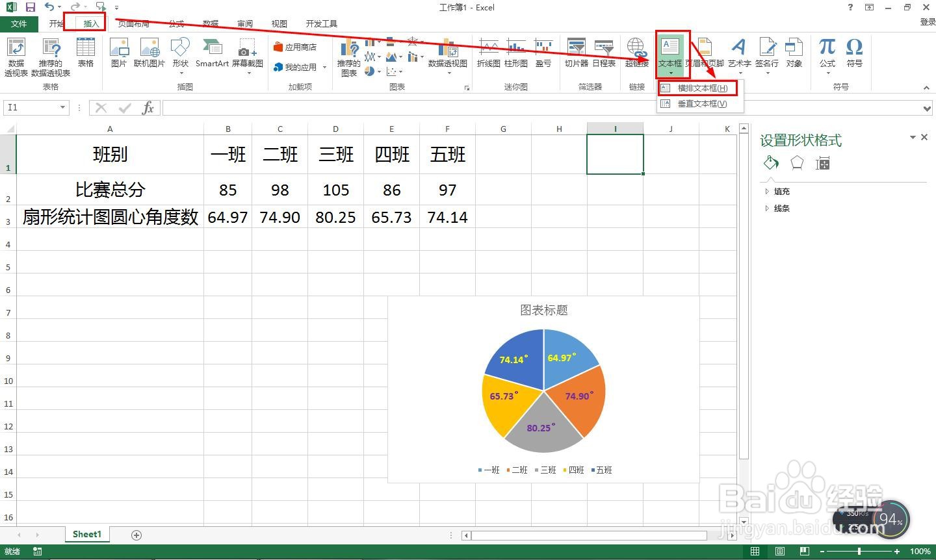The height and width of the screenshot is (560, 936).
Task: Click the insert function fx button
Action: pos(148,107)
